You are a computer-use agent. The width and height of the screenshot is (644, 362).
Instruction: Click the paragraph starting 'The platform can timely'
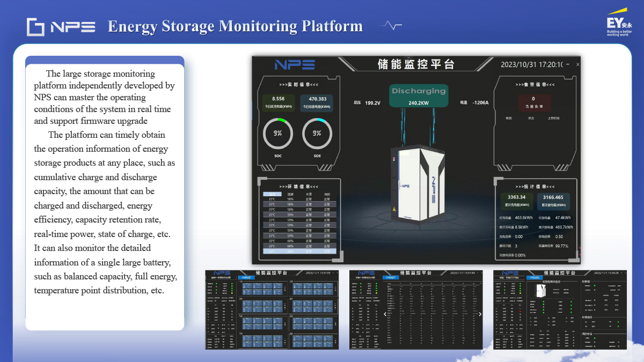coord(106,212)
